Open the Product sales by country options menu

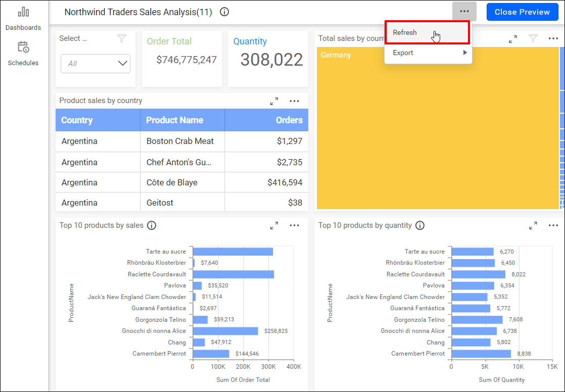[295, 101]
